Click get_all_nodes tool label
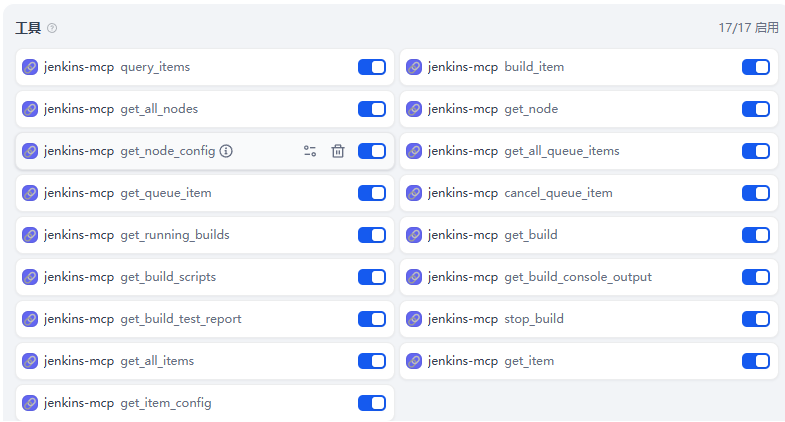785x422 pixels. pos(159,109)
